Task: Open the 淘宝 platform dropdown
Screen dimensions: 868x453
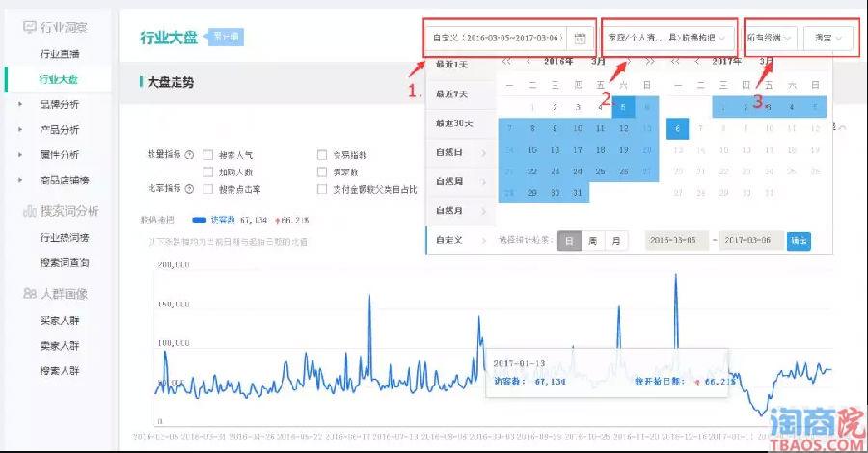Action: 828,38
